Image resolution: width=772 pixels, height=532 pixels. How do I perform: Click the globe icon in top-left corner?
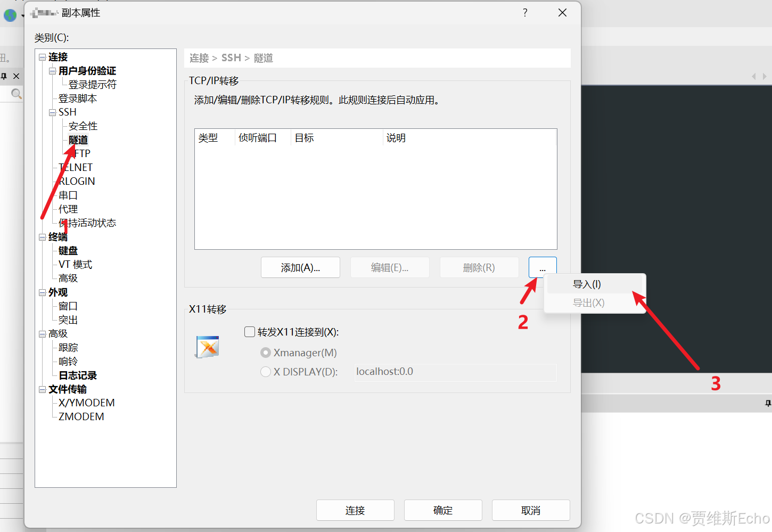(x=10, y=15)
